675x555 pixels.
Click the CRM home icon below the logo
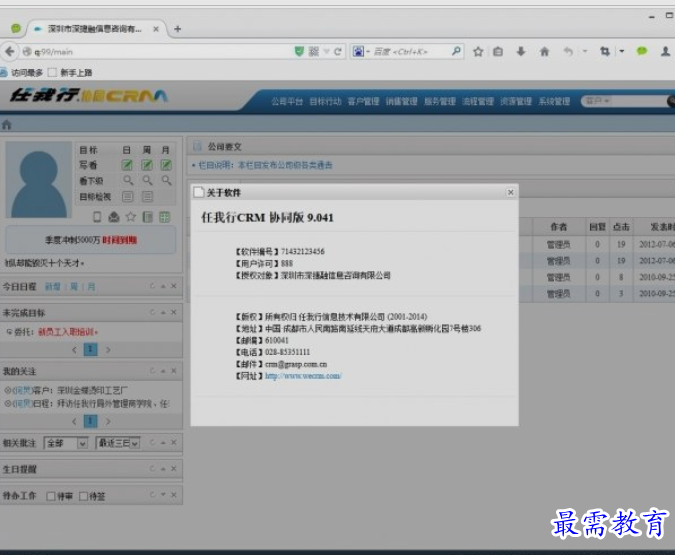(x=6, y=125)
